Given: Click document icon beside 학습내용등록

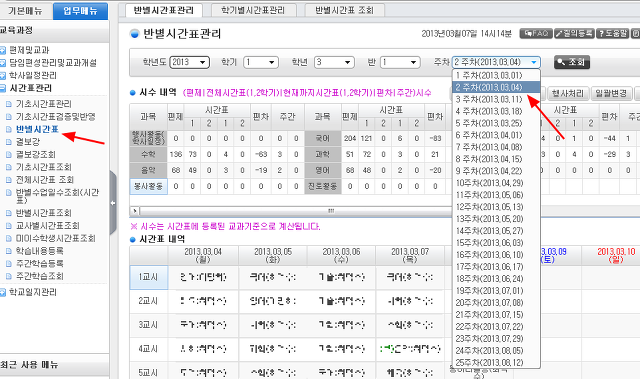Looking at the screenshot, I should 9,251.
